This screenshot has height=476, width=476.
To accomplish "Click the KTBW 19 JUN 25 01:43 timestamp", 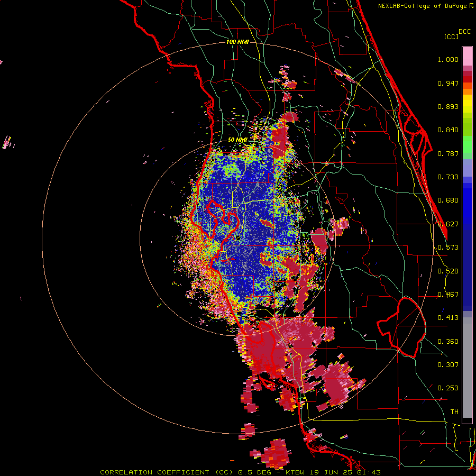I will (333, 472).
